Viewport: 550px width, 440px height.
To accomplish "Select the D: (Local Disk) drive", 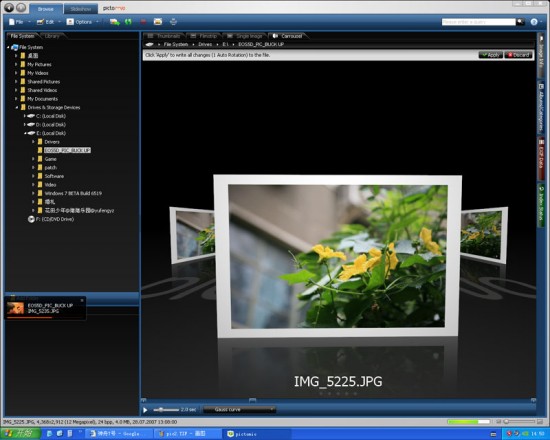I will pyautogui.click(x=51, y=125).
